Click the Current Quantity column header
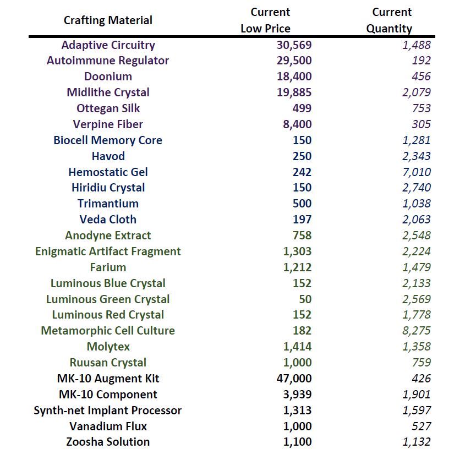 (391, 20)
